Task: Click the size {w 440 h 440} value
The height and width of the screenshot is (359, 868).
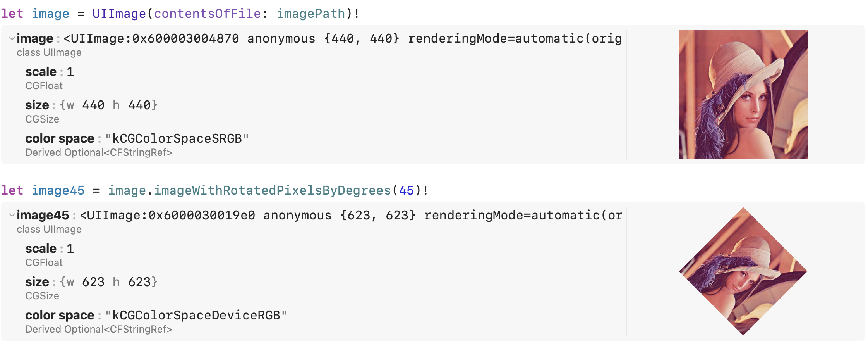Action: (108, 105)
